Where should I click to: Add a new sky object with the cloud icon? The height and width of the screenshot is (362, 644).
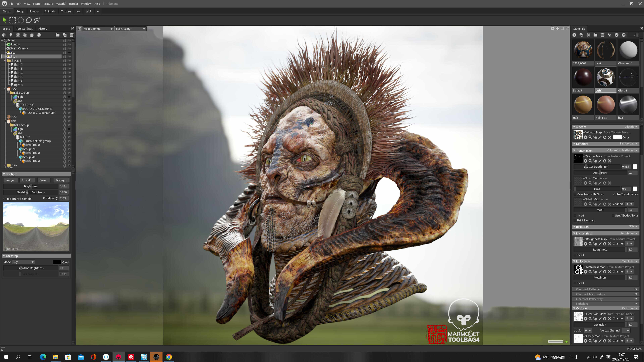[x=25, y=35]
